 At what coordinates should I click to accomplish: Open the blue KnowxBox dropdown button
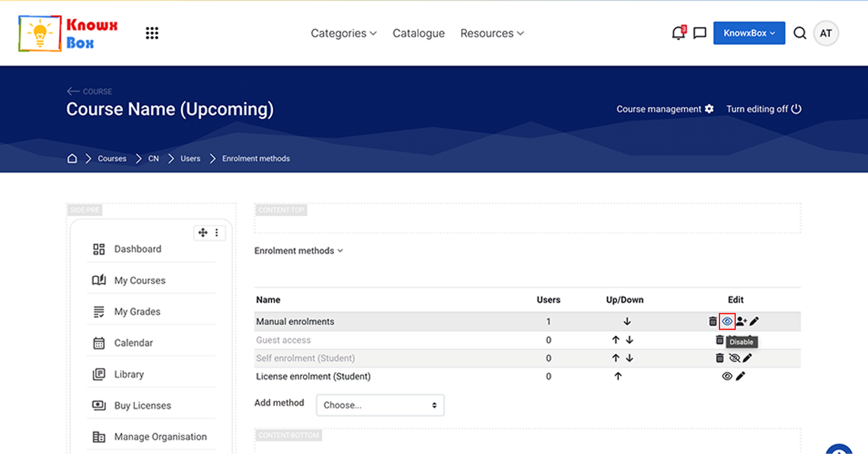749,33
